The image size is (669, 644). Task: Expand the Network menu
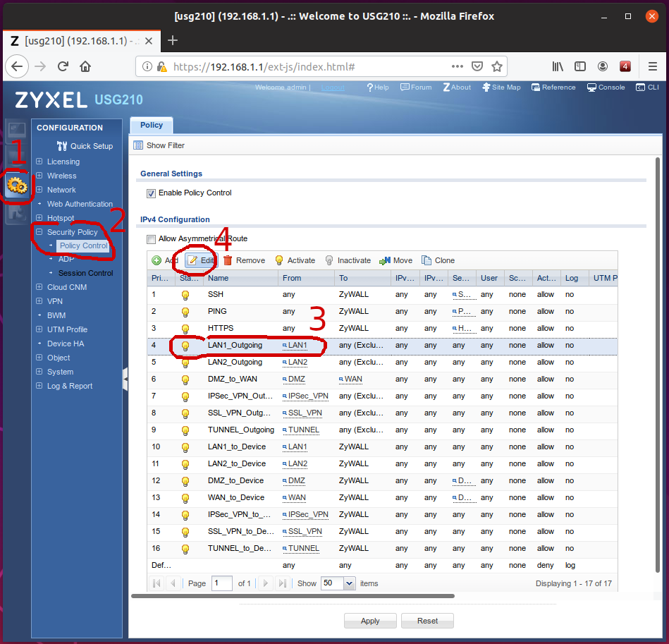point(39,190)
